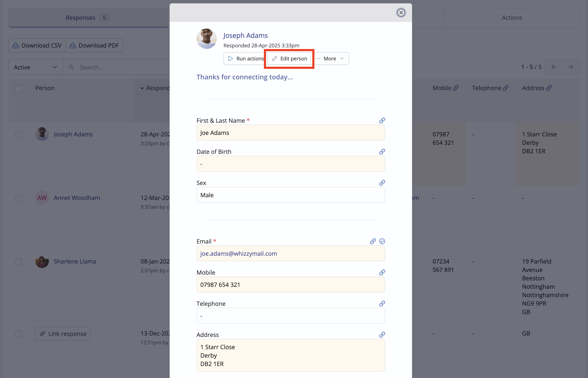588x378 pixels.
Task: Open Annet Woodham person link
Action: pyautogui.click(x=77, y=198)
